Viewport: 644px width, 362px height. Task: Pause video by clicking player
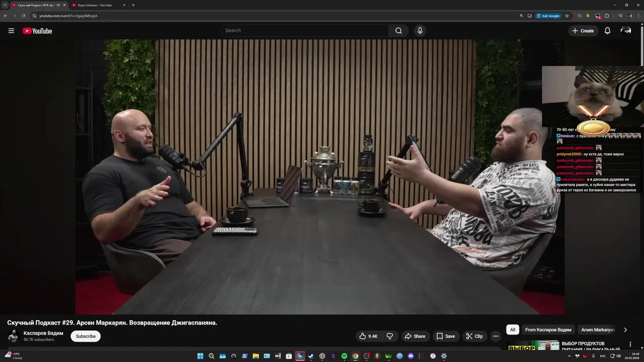pos(320,176)
